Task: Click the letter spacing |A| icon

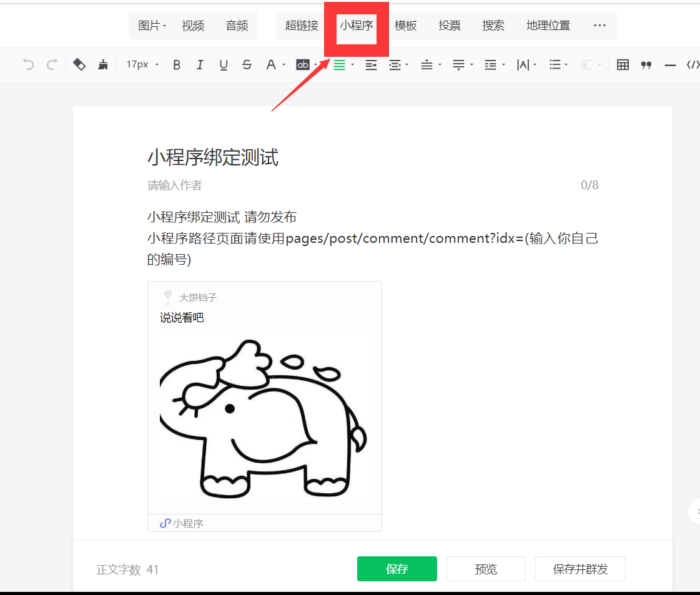Action: (x=523, y=65)
